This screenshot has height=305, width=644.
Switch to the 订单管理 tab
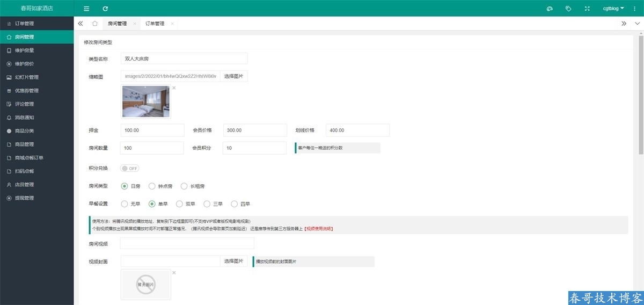(155, 24)
